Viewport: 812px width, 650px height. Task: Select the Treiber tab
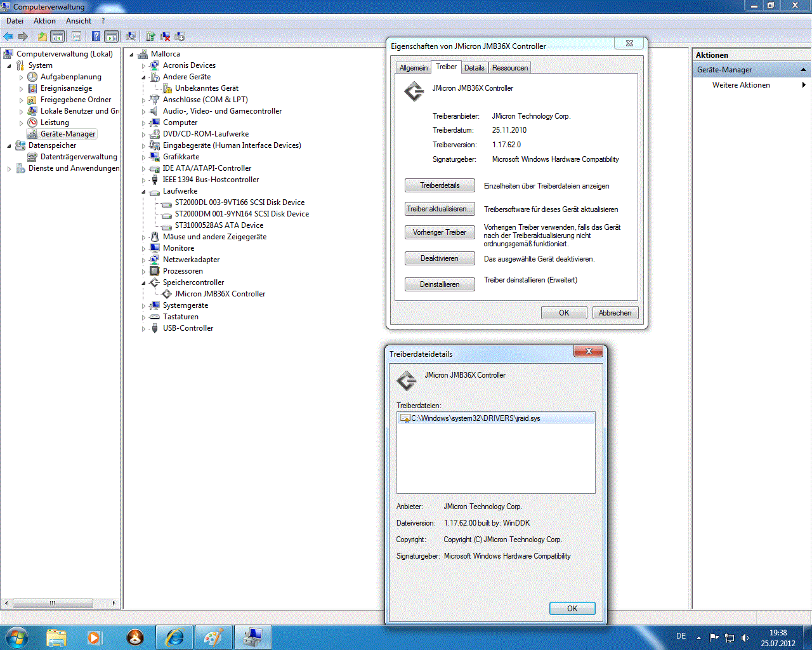click(446, 67)
